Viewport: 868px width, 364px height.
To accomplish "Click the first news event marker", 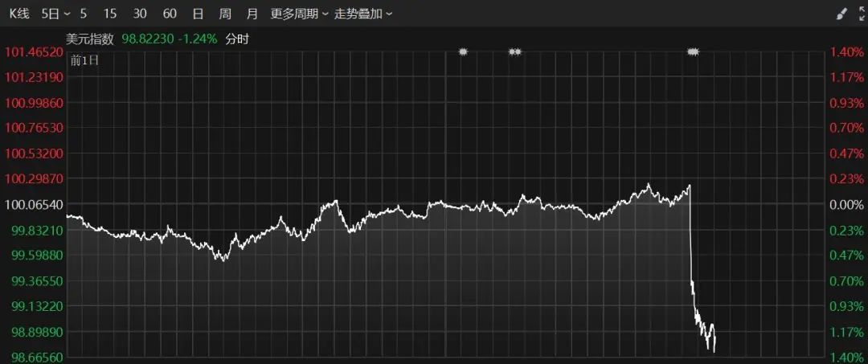I will click(463, 51).
